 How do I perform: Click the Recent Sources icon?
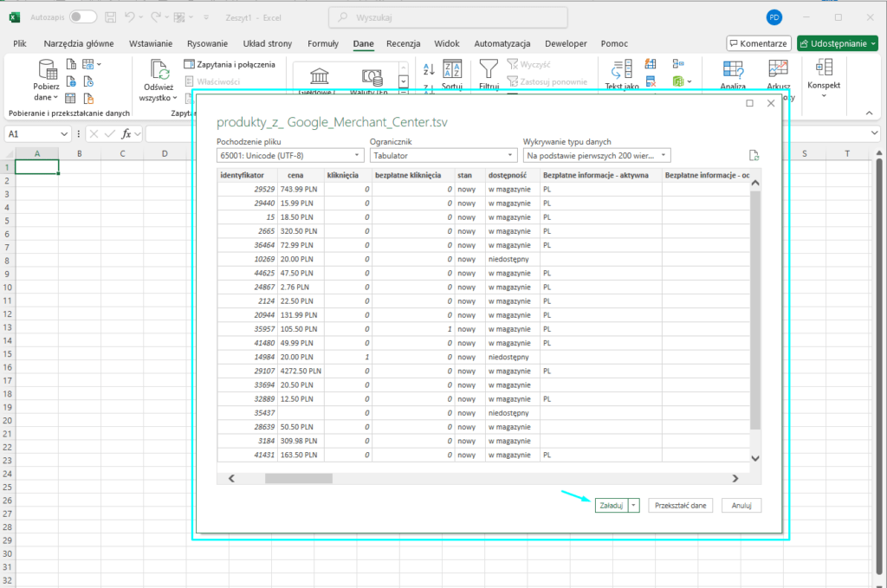(88, 82)
